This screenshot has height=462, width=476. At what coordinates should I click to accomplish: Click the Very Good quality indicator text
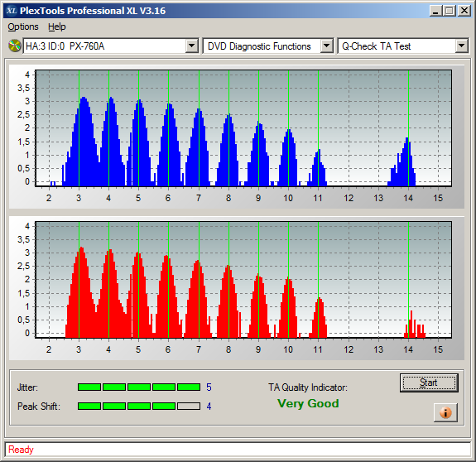click(x=308, y=403)
